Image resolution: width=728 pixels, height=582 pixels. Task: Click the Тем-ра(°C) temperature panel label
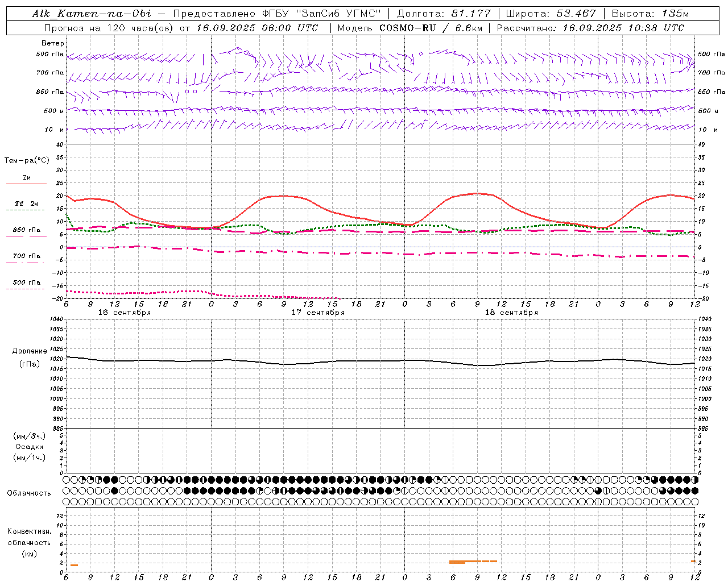[x=27, y=161]
